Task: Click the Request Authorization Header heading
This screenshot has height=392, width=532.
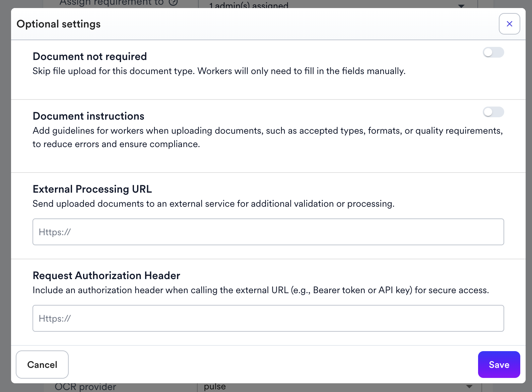Action: pos(107,275)
